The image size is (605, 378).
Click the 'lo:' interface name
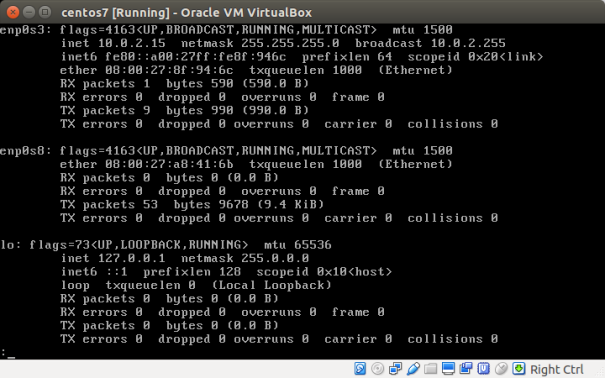tap(11, 245)
